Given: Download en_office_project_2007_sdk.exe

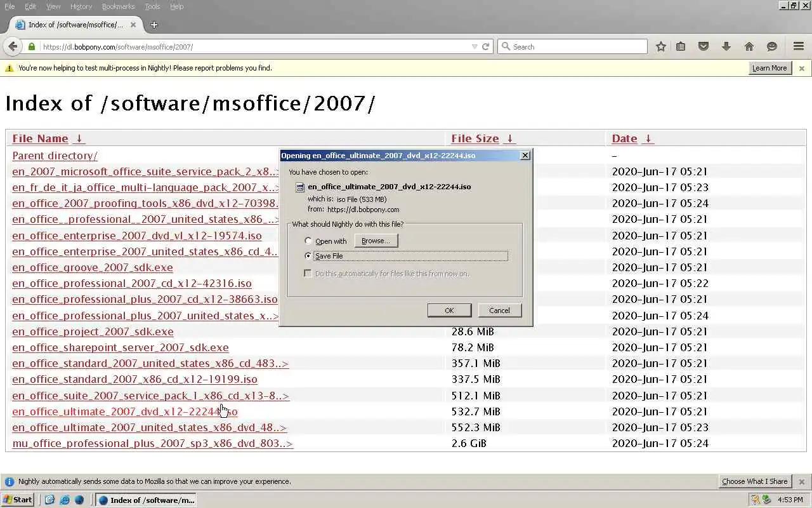Looking at the screenshot, I should pos(93,331).
